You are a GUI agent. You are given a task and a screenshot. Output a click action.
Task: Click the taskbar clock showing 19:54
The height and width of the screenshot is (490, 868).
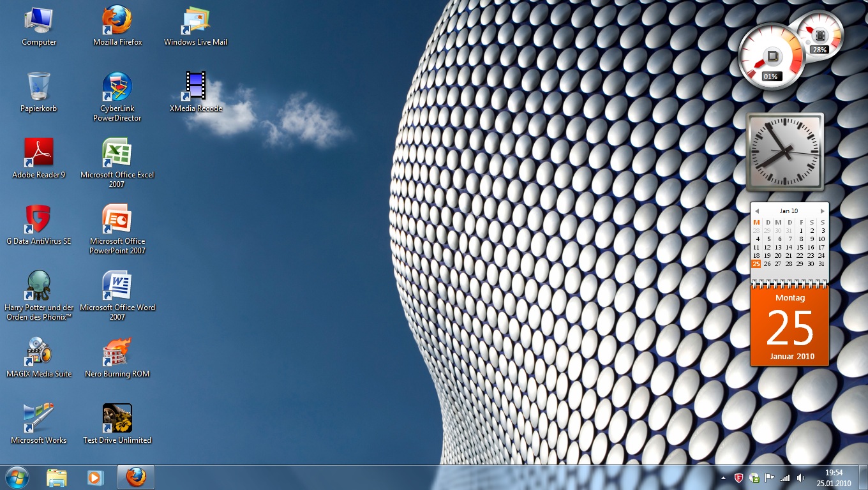834,478
